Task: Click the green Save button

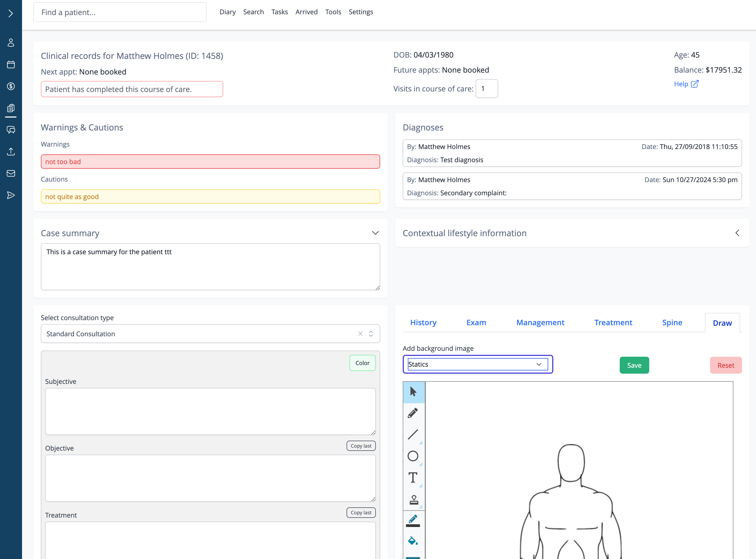Action: tap(634, 365)
